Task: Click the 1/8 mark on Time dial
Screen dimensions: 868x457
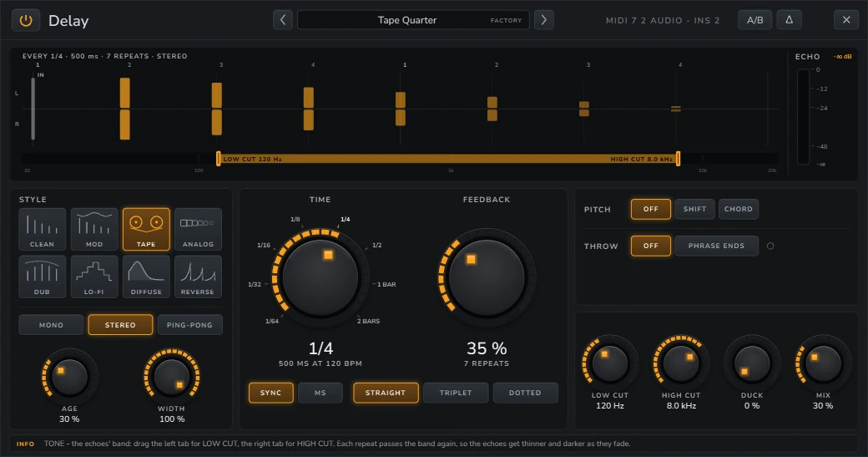Action: (x=295, y=220)
